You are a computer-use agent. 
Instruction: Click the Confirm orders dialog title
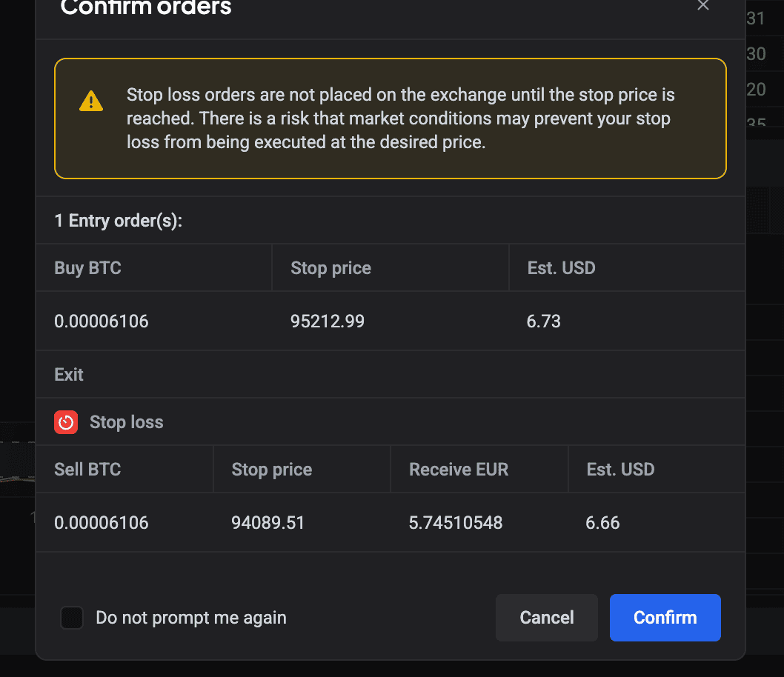145,9
